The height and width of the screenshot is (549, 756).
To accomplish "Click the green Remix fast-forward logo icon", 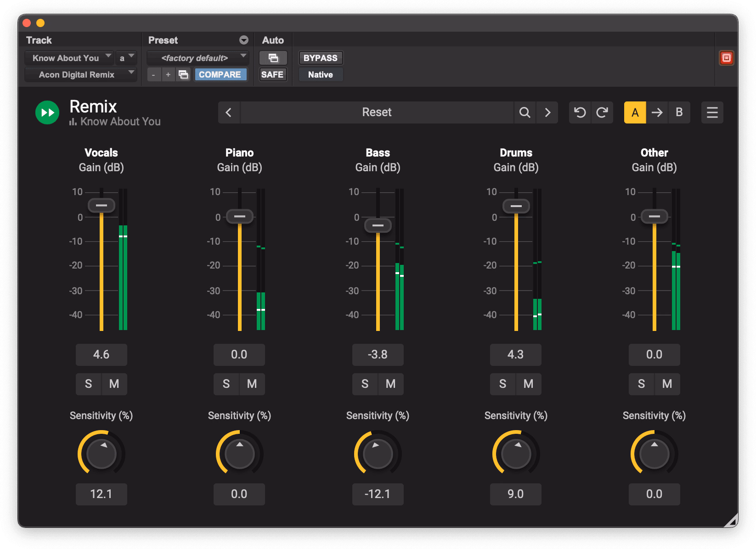I will coord(47,112).
